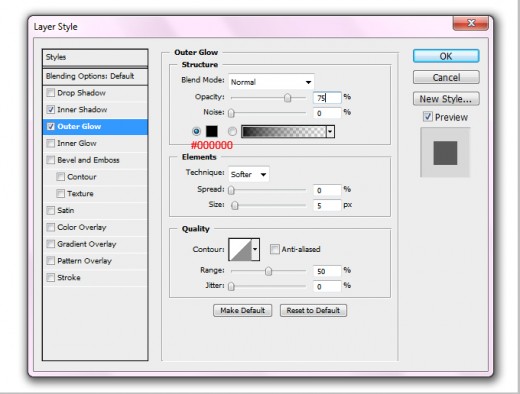The image size is (520, 394).
Task: Uncheck the Inner Shadow checkbox
Action: [51, 109]
